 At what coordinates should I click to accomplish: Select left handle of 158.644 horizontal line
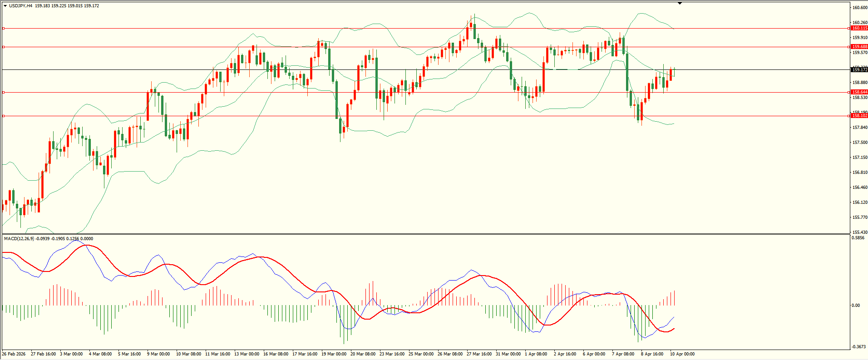4,92
